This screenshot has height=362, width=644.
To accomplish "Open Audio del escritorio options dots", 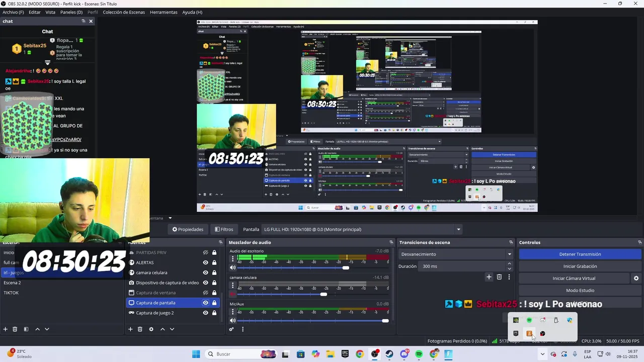I will (x=232, y=259).
